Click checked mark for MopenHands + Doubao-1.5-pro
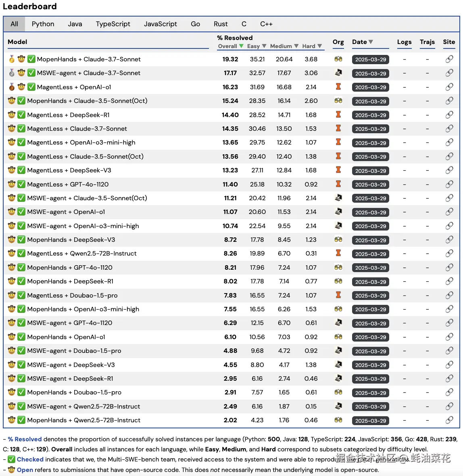 (21, 392)
